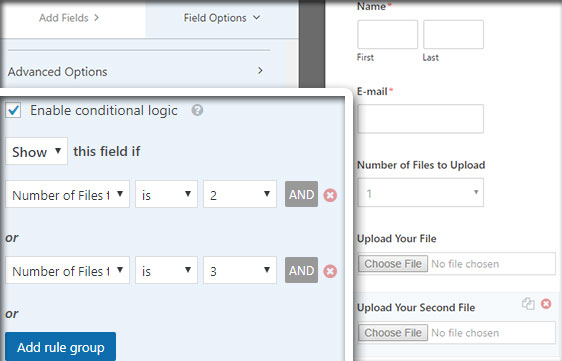Toggle the Enable conditional logic checkbox
Image resolution: width=562 pixels, height=361 pixels.
coord(13,110)
